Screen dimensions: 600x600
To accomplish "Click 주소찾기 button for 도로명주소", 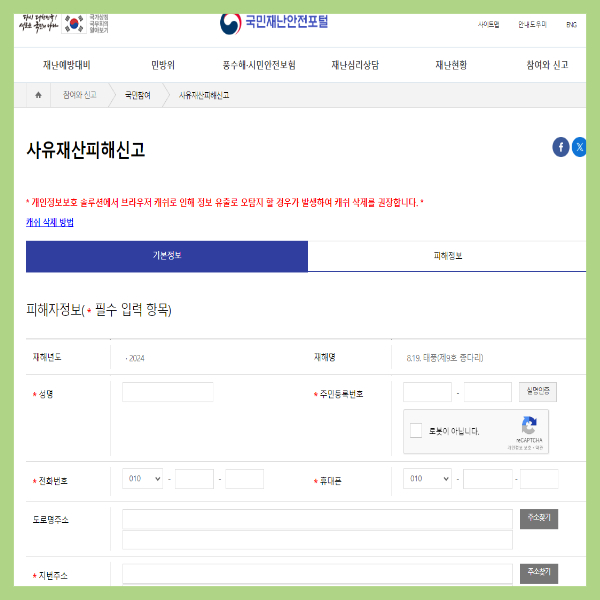I will [539, 518].
